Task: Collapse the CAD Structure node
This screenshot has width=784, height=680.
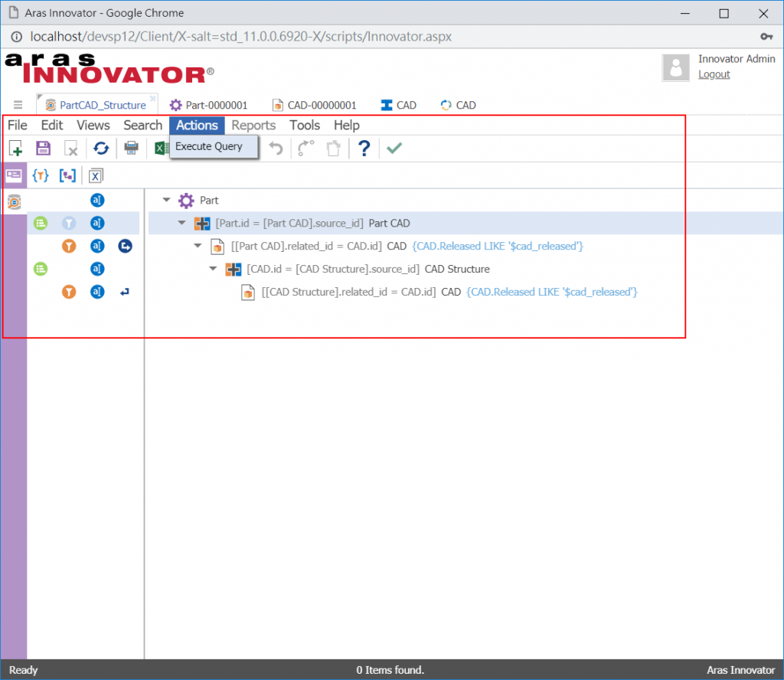Action: (213, 269)
